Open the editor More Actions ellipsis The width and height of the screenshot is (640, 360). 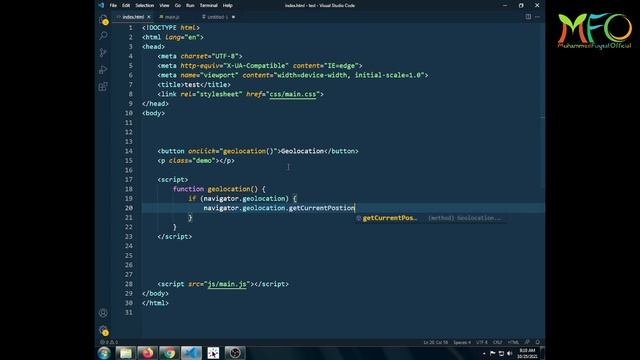[x=537, y=17]
